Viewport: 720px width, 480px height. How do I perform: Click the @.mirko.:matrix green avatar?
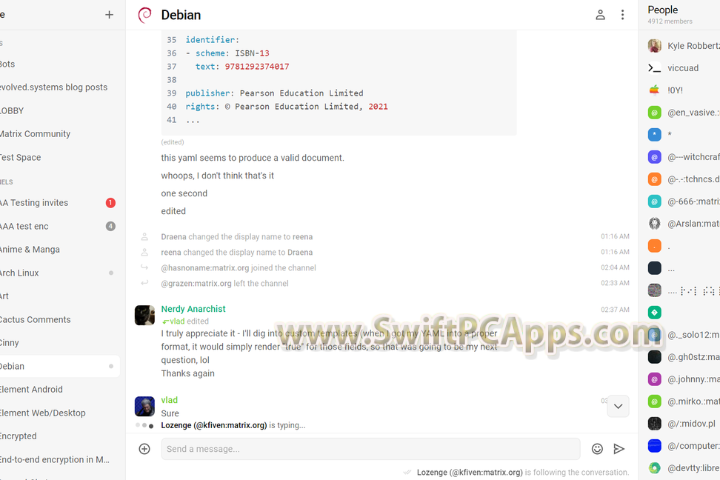pyautogui.click(x=654, y=401)
